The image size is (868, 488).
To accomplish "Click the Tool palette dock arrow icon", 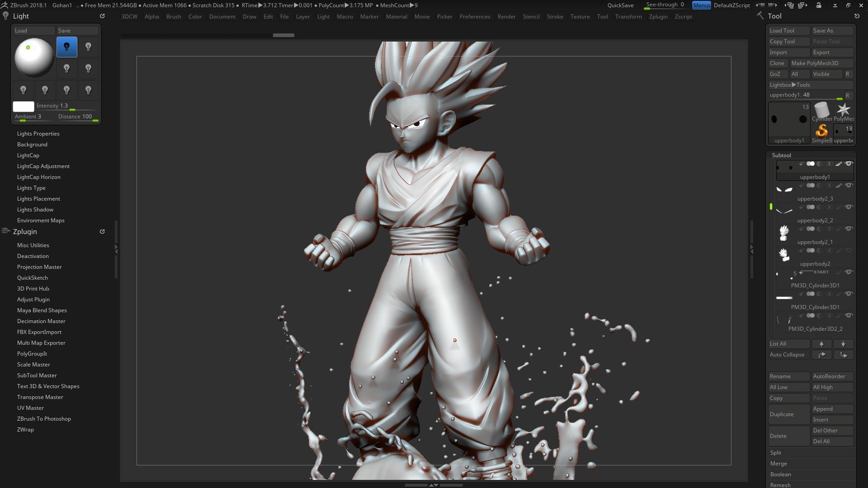I will [857, 16].
